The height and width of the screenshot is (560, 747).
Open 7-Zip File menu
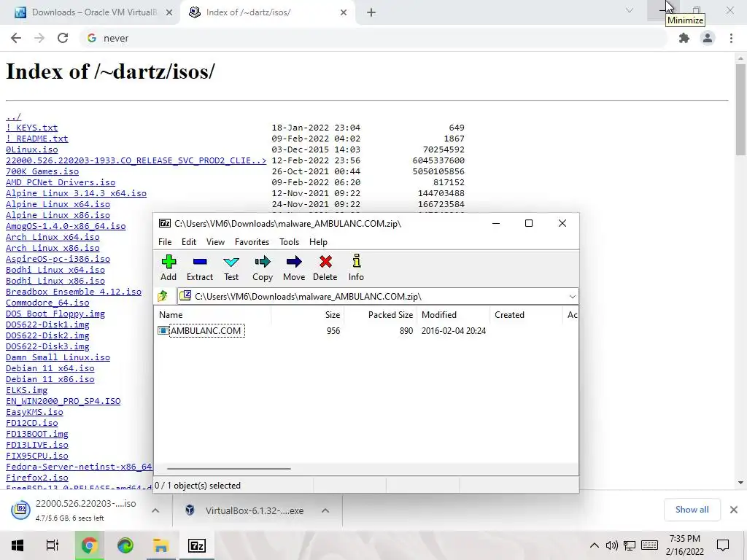point(165,242)
